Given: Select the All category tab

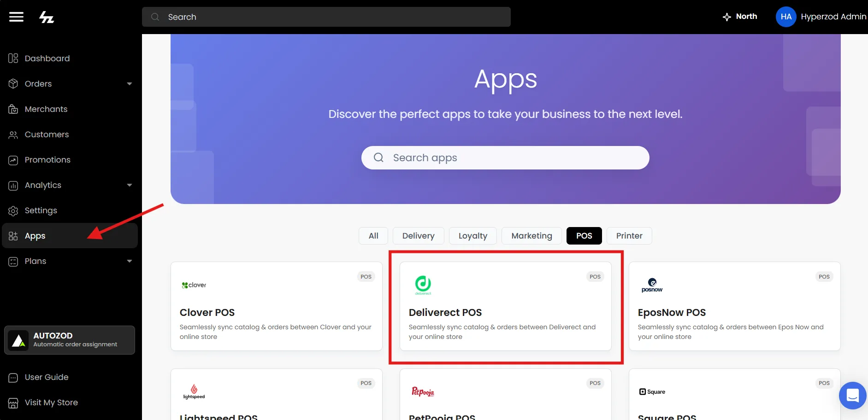Looking at the screenshot, I should coord(373,236).
